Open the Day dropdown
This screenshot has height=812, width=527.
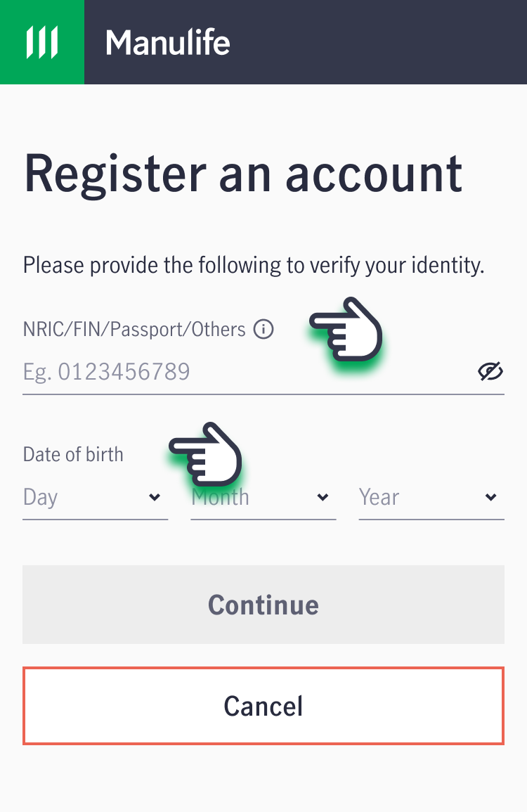(x=96, y=497)
